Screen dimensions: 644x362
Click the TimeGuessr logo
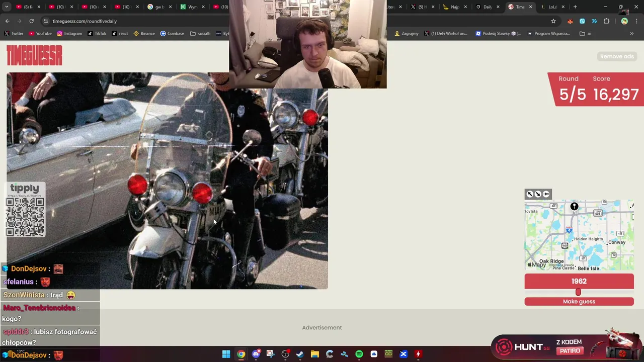click(x=34, y=56)
